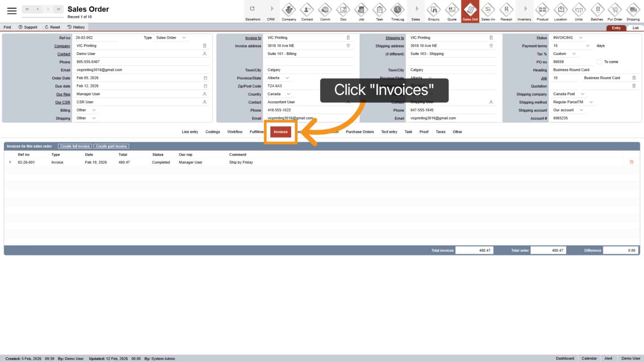Open the Storefront module icon
This screenshot has height=362, width=644.
point(253,11)
